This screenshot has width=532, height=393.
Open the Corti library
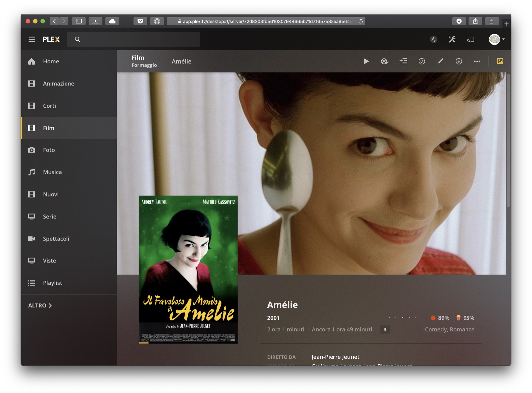69,106
